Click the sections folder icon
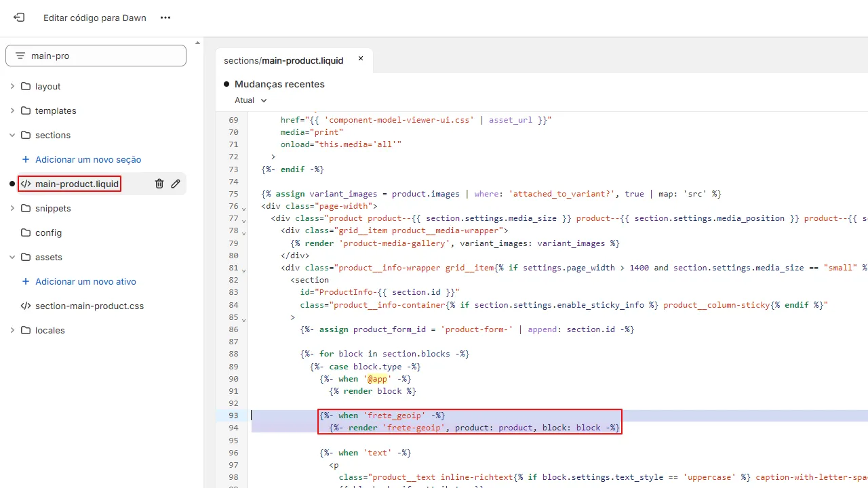The height and width of the screenshot is (488, 868). tap(26, 135)
